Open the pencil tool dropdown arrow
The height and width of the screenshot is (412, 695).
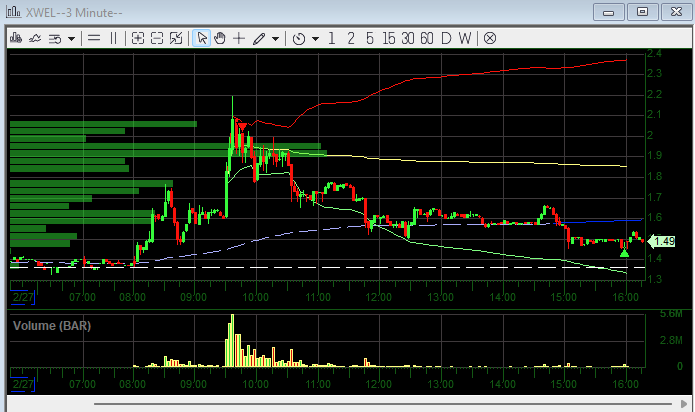pos(275,39)
